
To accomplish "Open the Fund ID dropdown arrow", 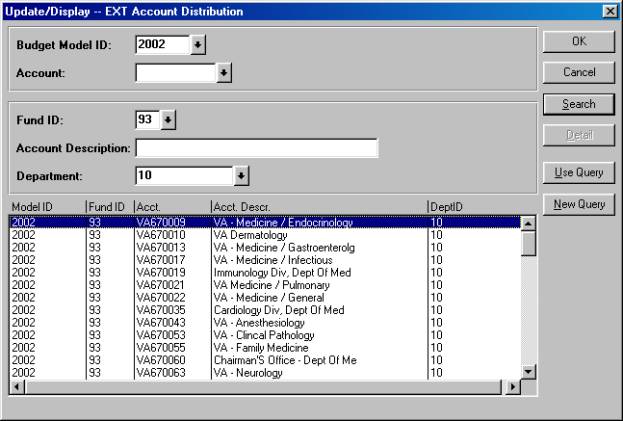I will 168,121.
